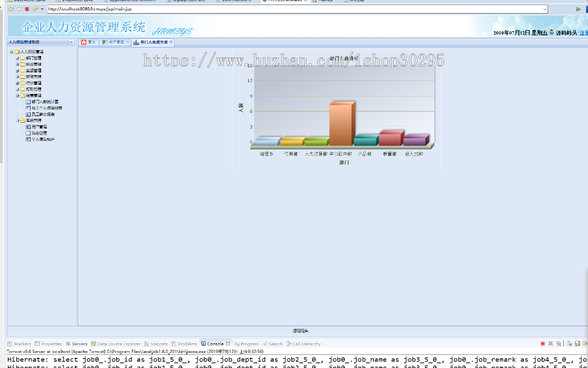Select the 部门人数统计图 chart tab

pos(154,42)
